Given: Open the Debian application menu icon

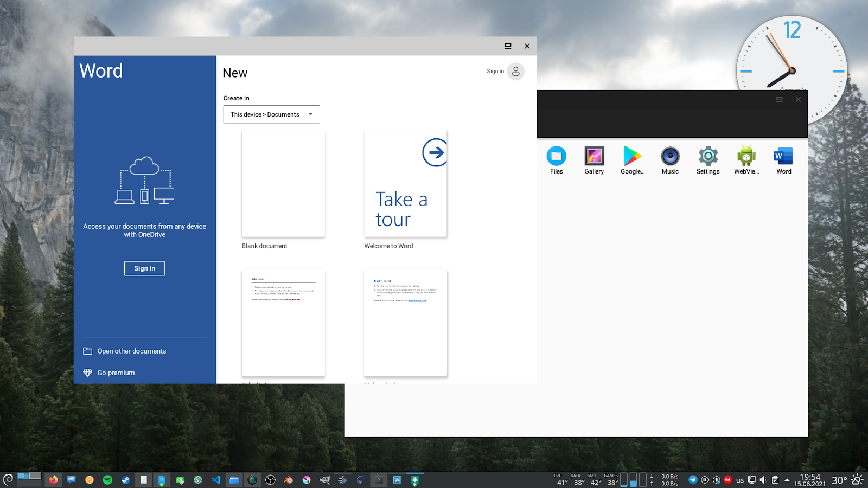Looking at the screenshot, I should [8, 480].
